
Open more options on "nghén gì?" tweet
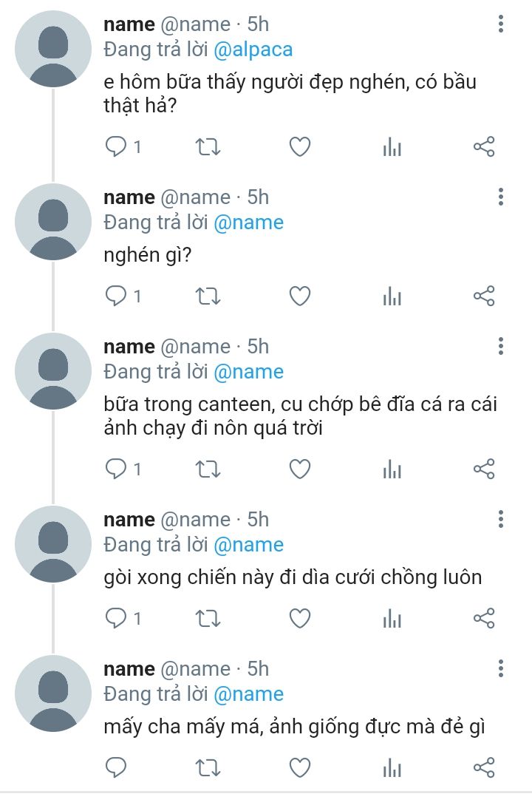(x=501, y=197)
